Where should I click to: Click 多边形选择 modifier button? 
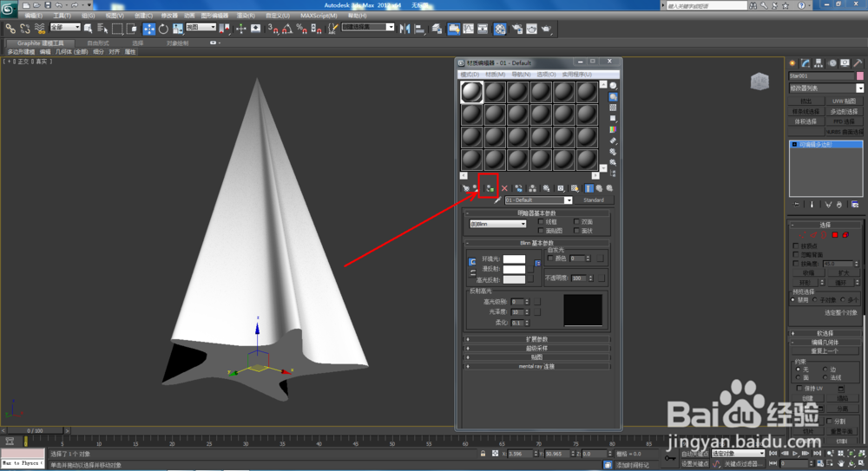tap(844, 111)
